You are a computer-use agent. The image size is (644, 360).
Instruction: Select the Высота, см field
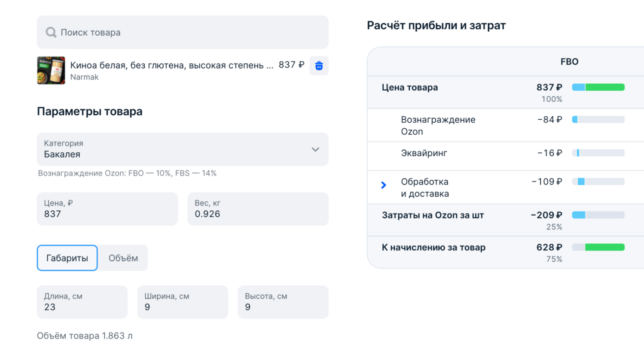283,302
